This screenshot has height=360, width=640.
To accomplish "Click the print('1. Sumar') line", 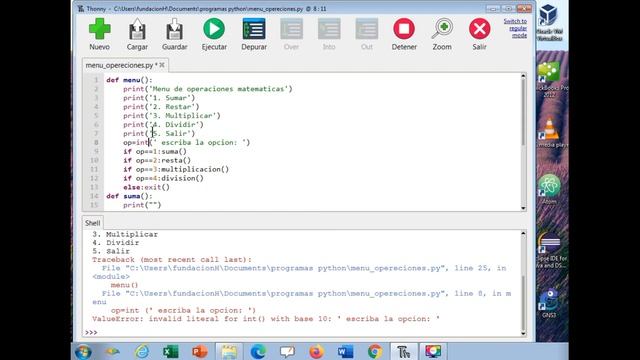I will (159, 98).
